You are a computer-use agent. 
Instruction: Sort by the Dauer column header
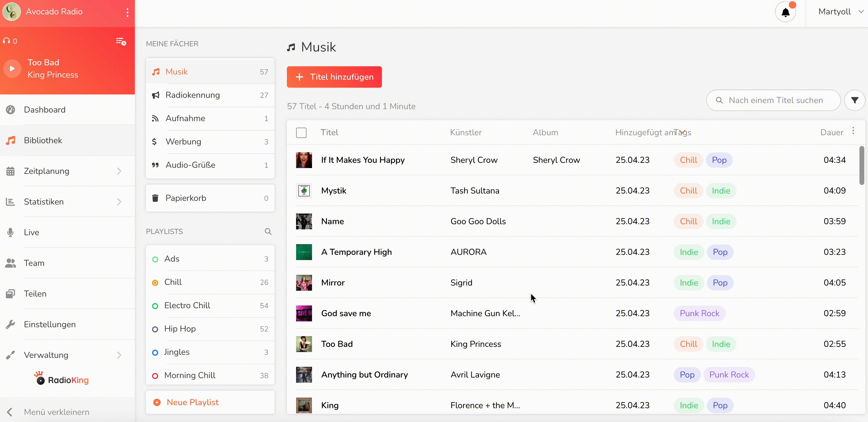coord(832,132)
